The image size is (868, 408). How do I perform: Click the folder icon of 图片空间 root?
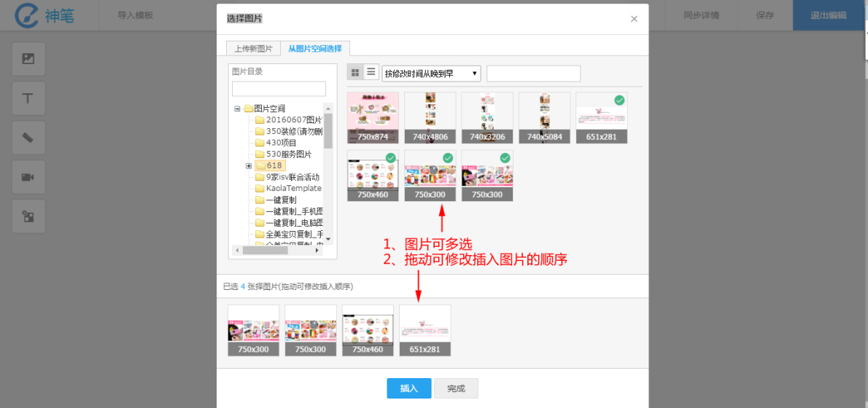click(248, 109)
